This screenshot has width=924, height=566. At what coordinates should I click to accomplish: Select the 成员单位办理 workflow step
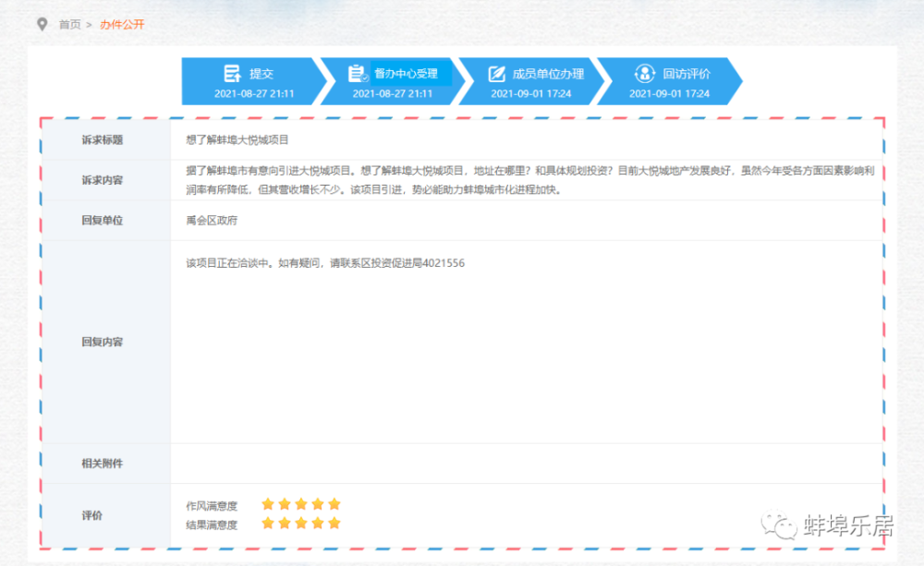click(x=536, y=79)
